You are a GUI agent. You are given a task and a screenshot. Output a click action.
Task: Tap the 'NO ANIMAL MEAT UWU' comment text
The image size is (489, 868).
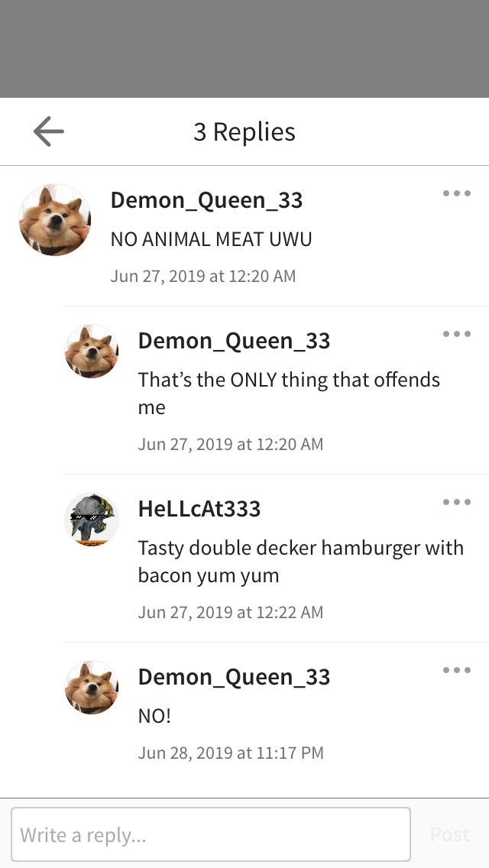tap(212, 239)
